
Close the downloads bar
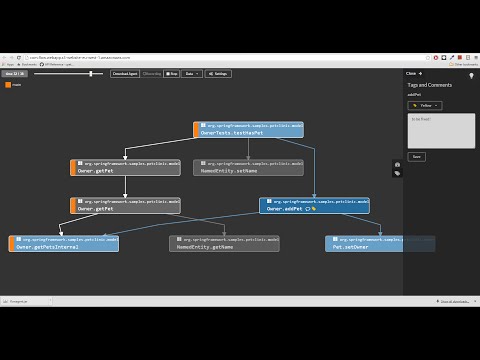click(475, 301)
